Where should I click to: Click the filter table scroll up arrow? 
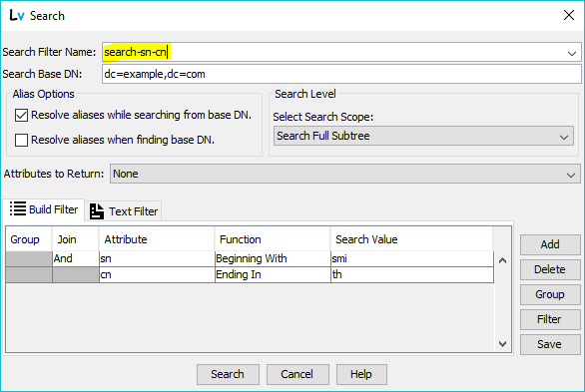coord(502,260)
